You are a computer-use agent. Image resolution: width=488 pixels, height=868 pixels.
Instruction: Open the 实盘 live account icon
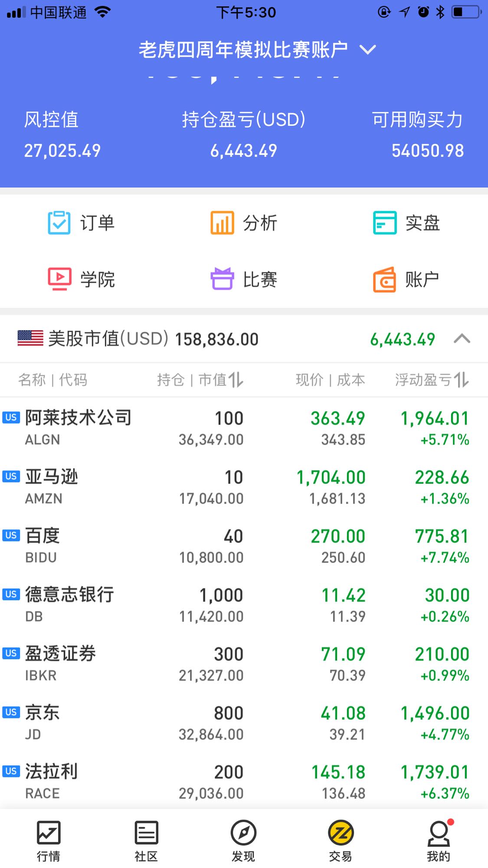pos(385,223)
